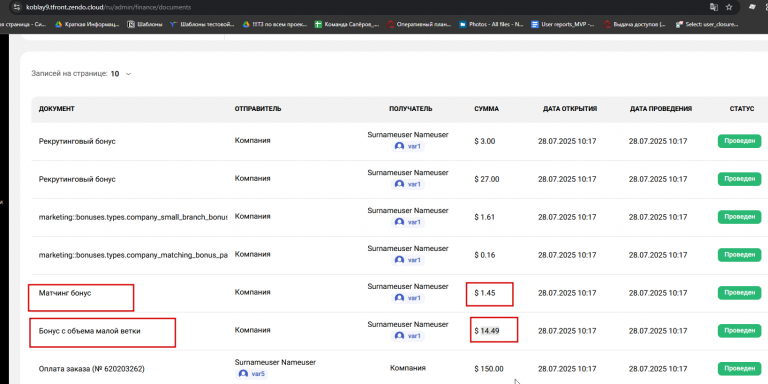The image size is (768, 384).
Task: Click the var1 user badge in the $ 1.45 row
Action: 408,298
